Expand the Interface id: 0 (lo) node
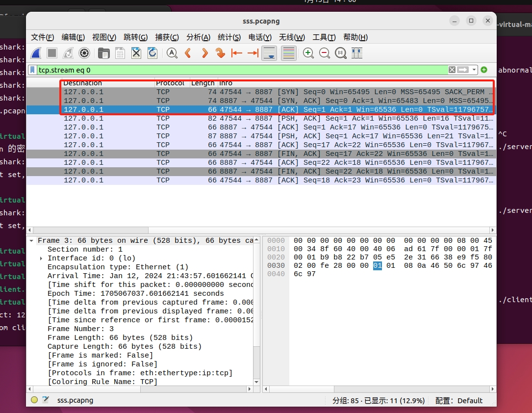This screenshot has height=413, width=532. click(41, 258)
